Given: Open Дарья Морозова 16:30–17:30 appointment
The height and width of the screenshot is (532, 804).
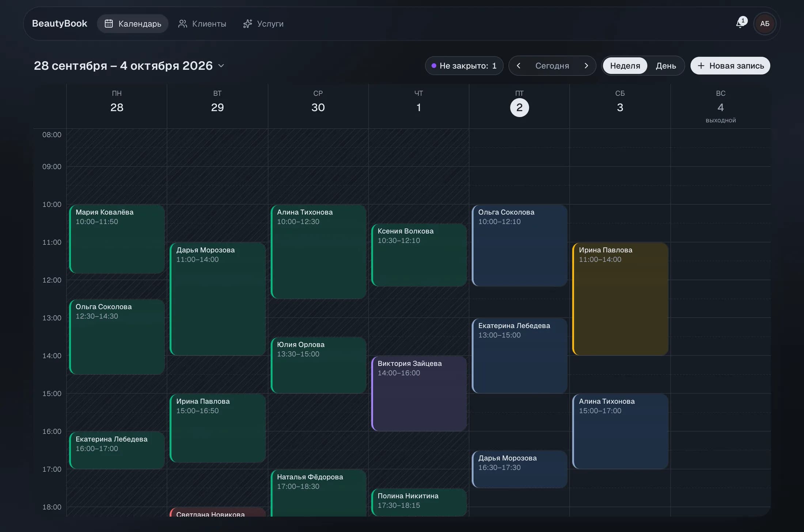Looking at the screenshot, I should [519, 469].
